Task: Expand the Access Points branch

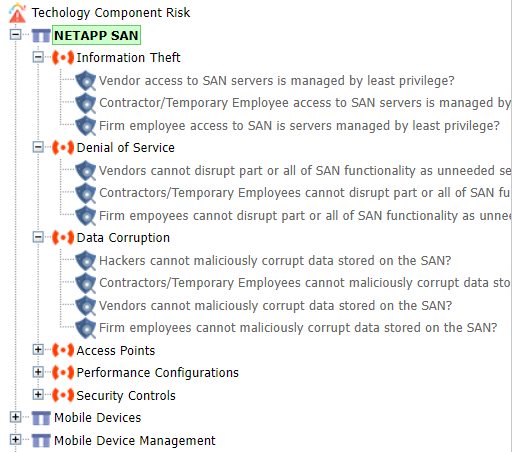Action: click(x=38, y=350)
